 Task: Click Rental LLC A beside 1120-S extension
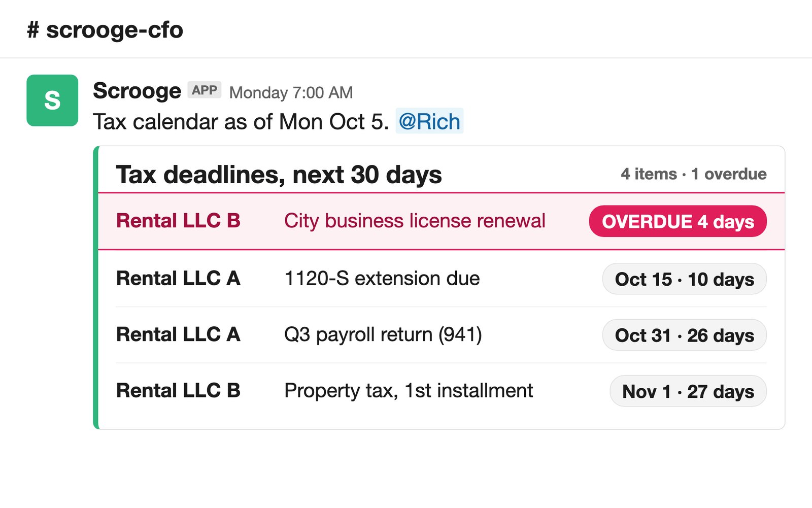click(178, 278)
